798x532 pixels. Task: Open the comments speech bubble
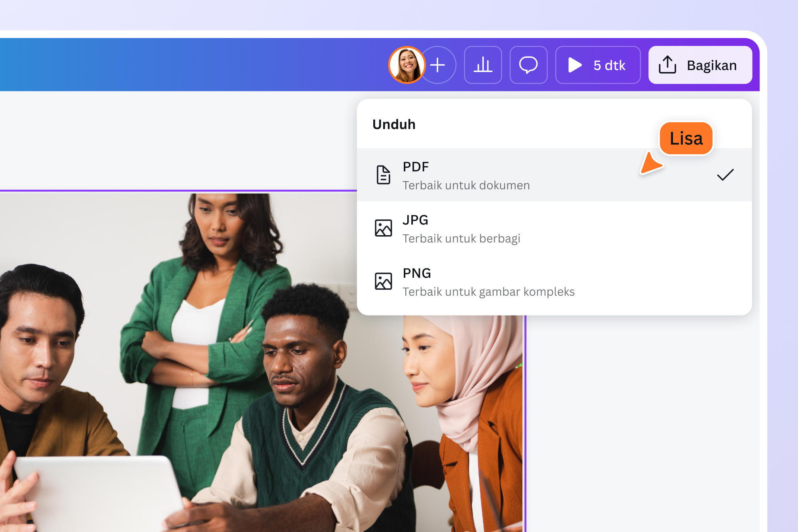[528, 65]
